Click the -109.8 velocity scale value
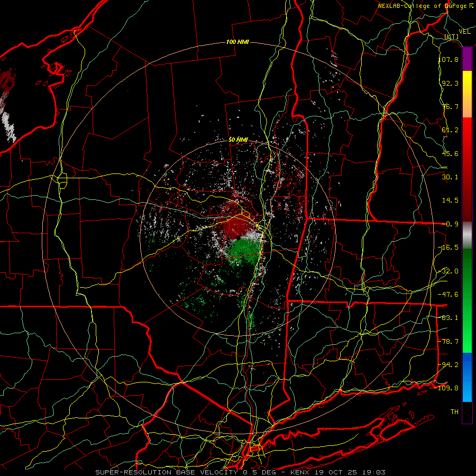 pos(447,388)
